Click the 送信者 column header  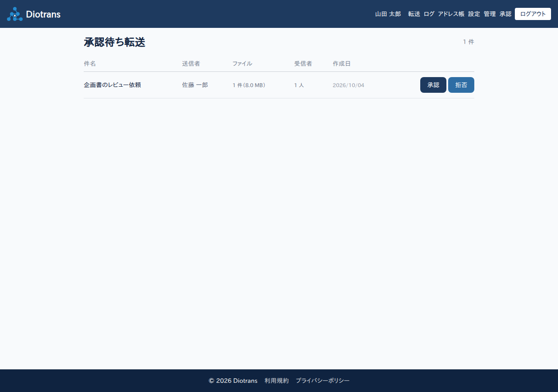click(191, 64)
